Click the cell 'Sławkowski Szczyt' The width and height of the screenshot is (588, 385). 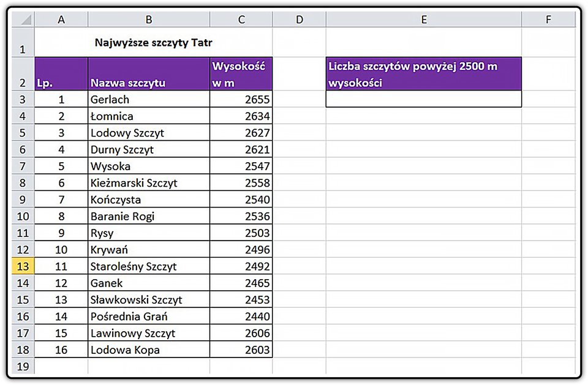pos(149,299)
